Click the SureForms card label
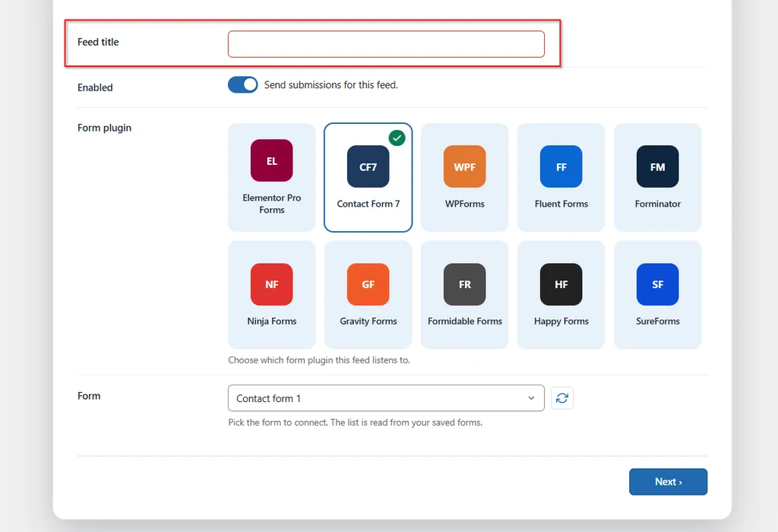 [657, 321]
